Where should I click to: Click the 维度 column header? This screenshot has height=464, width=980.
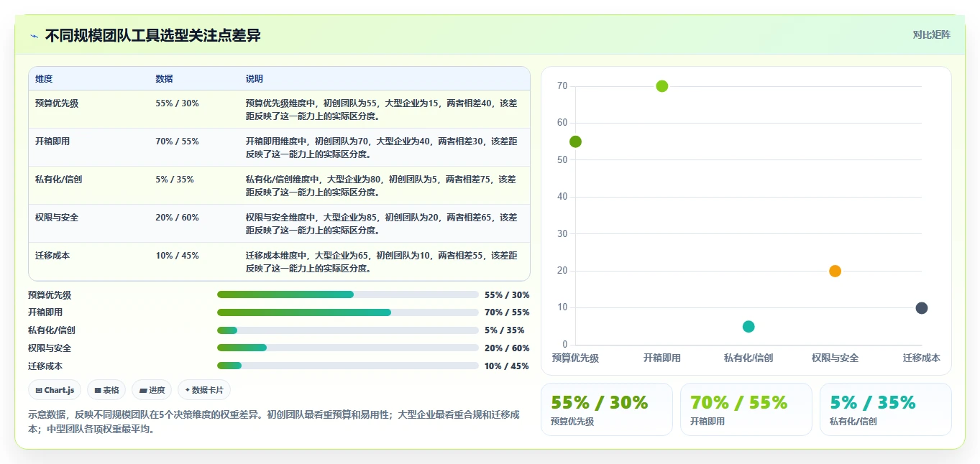(44, 79)
